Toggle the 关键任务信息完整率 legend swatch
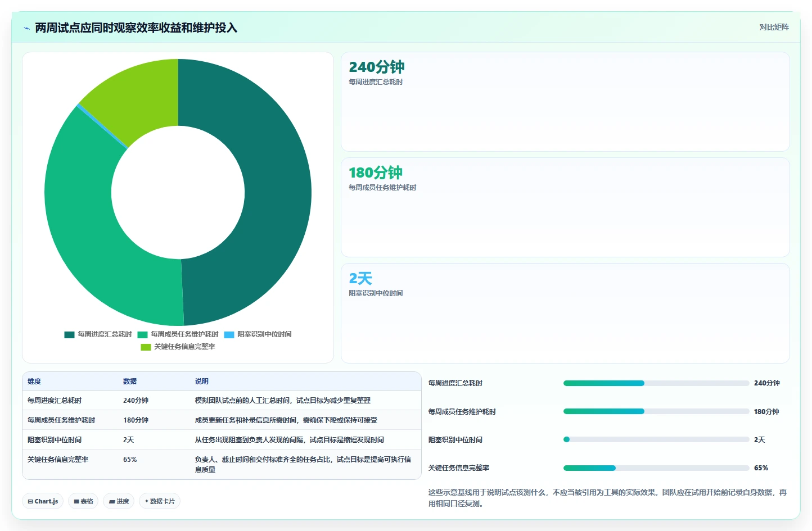Image resolution: width=812 pixels, height=531 pixels. [146, 347]
